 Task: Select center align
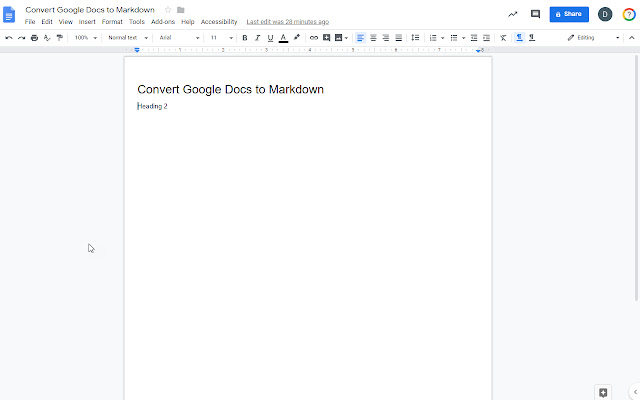[x=373, y=38]
